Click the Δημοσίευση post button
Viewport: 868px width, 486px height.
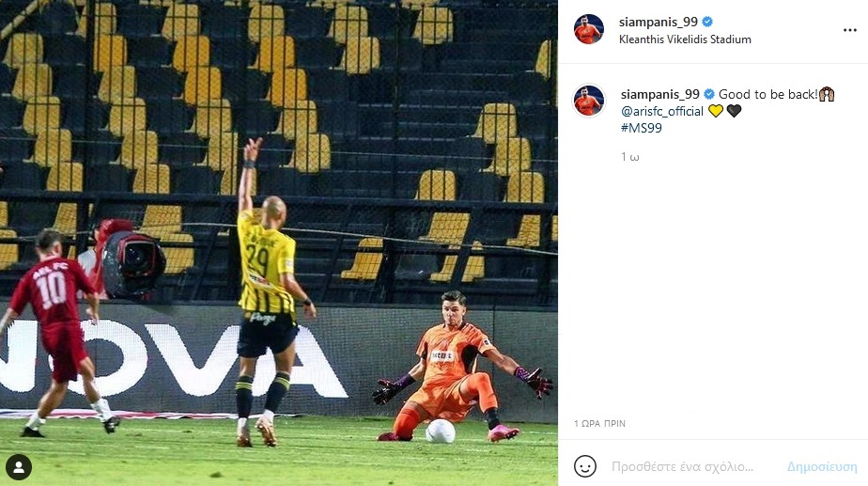[x=822, y=466]
